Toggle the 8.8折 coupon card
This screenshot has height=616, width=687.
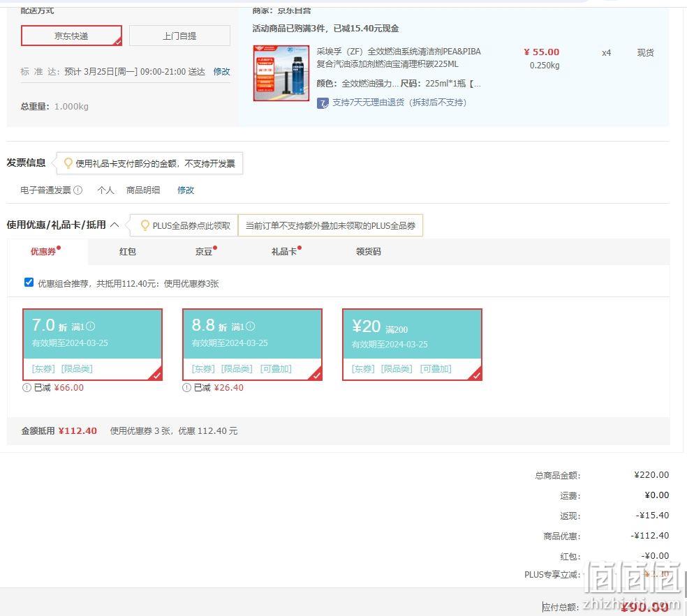pyautogui.click(x=252, y=345)
